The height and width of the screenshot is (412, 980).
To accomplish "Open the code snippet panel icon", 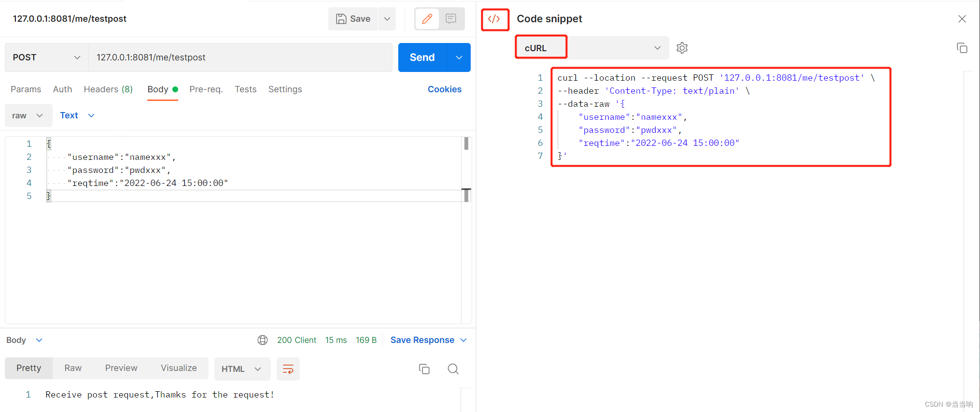I will (494, 19).
